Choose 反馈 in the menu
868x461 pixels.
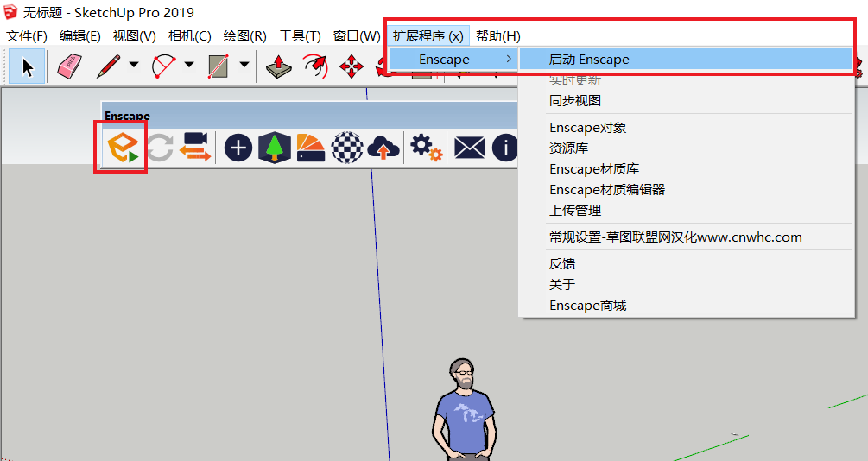686,264
